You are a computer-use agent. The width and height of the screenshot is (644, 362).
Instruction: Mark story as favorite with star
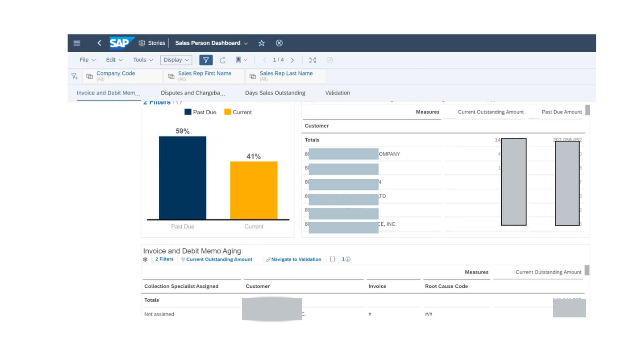262,43
